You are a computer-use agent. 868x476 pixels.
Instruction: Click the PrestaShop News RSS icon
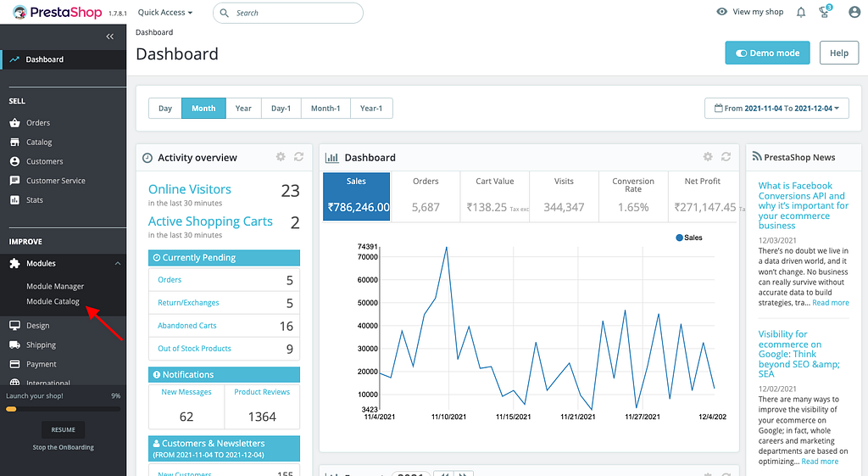[x=757, y=157]
